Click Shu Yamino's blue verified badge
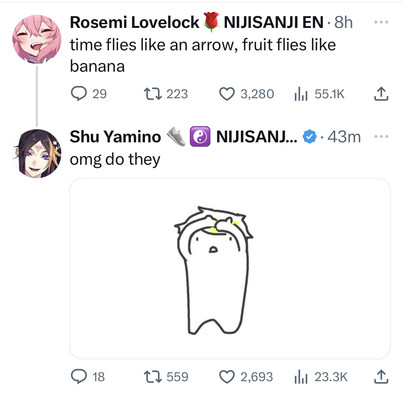This screenshot has height=397, width=403. 310,137
